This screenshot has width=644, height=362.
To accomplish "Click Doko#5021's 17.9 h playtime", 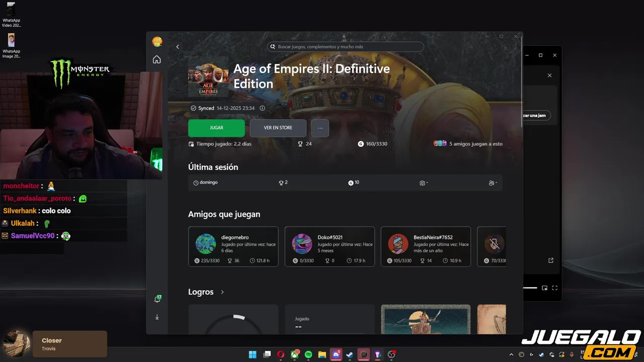I will click(x=356, y=261).
